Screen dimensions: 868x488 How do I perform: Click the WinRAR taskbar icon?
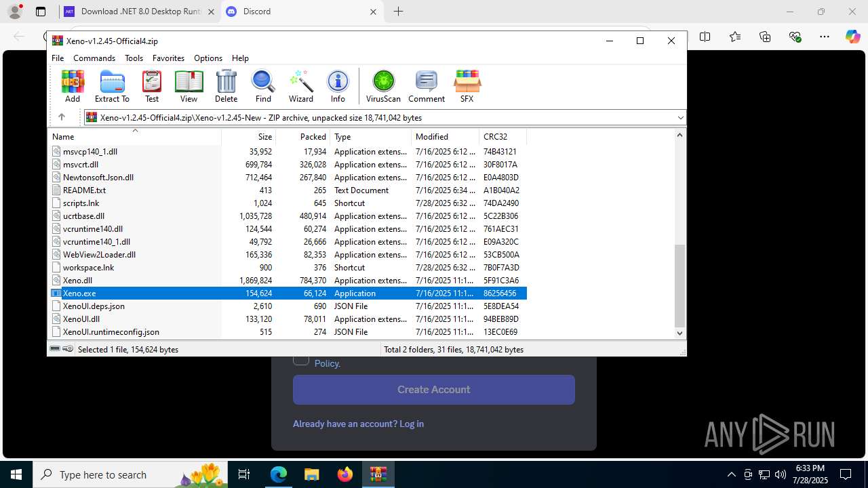tap(378, 474)
